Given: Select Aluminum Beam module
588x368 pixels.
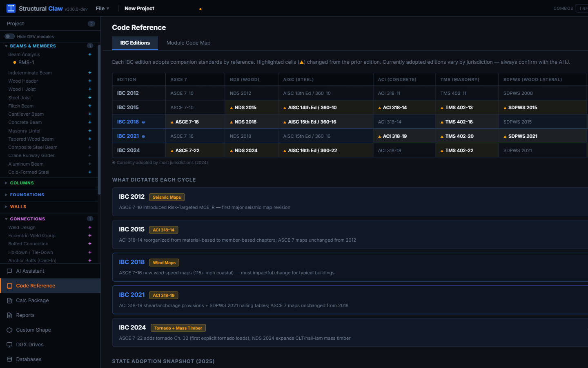Looking at the screenshot, I should click(26, 164).
